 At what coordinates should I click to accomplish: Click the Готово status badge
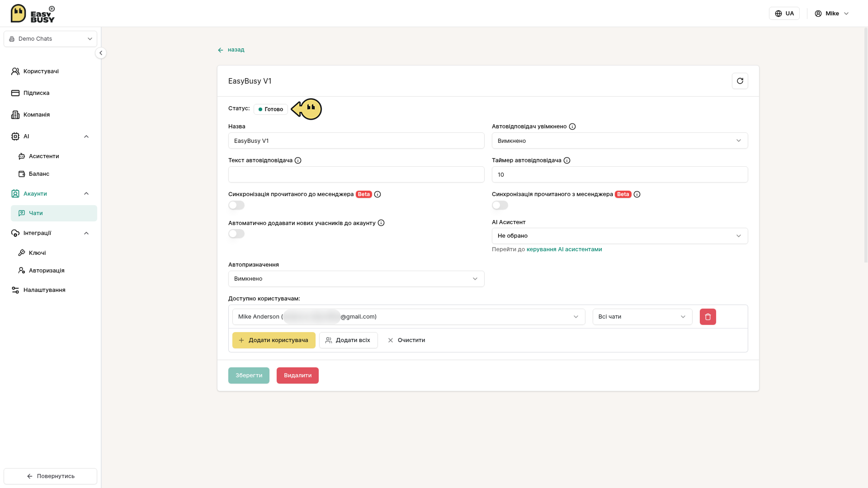point(270,109)
